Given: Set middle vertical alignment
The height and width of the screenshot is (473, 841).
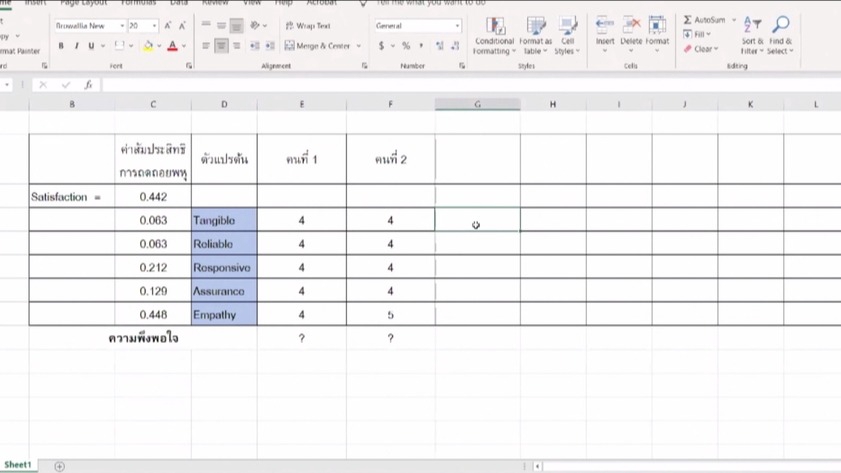Looking at the screenshot, I should tap(221, 25).
